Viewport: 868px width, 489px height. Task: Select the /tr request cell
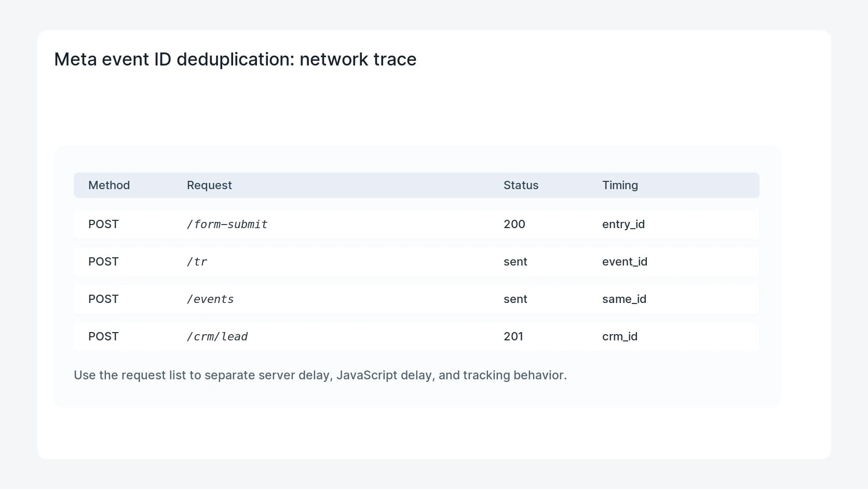pyautogui.click(x=197, y=262)
